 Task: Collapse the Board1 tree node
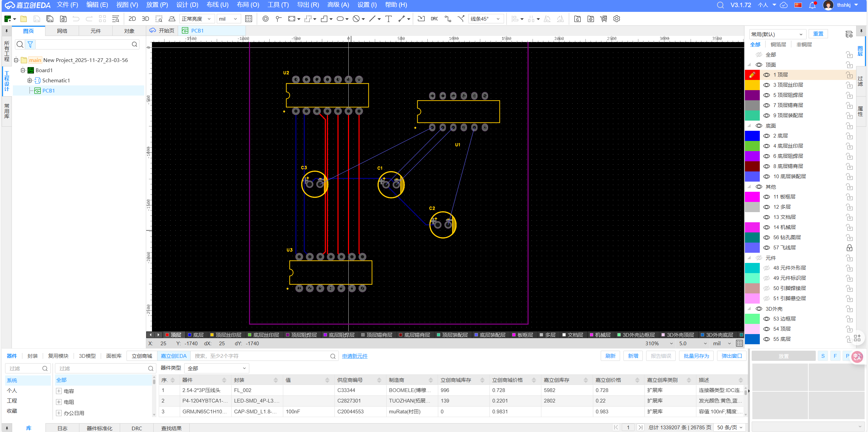[x=23, y=70]
